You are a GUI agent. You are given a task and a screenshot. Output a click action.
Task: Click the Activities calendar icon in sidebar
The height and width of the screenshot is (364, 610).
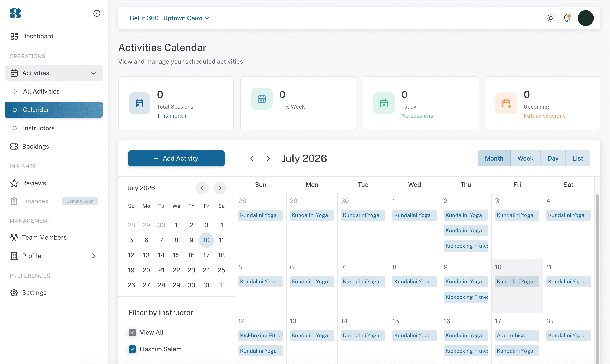[x=14, y=73]
